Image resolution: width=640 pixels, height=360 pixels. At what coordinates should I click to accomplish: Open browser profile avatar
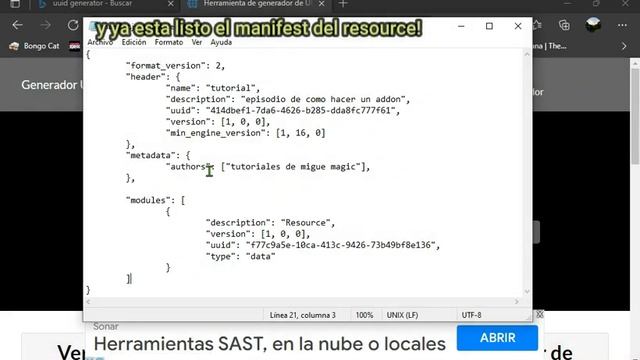pos(593,25)
